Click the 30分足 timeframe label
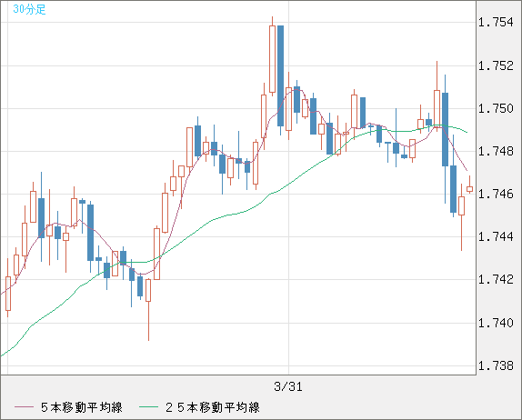The image size is (522, 420). pyautogui.click(x=29, y=9)
